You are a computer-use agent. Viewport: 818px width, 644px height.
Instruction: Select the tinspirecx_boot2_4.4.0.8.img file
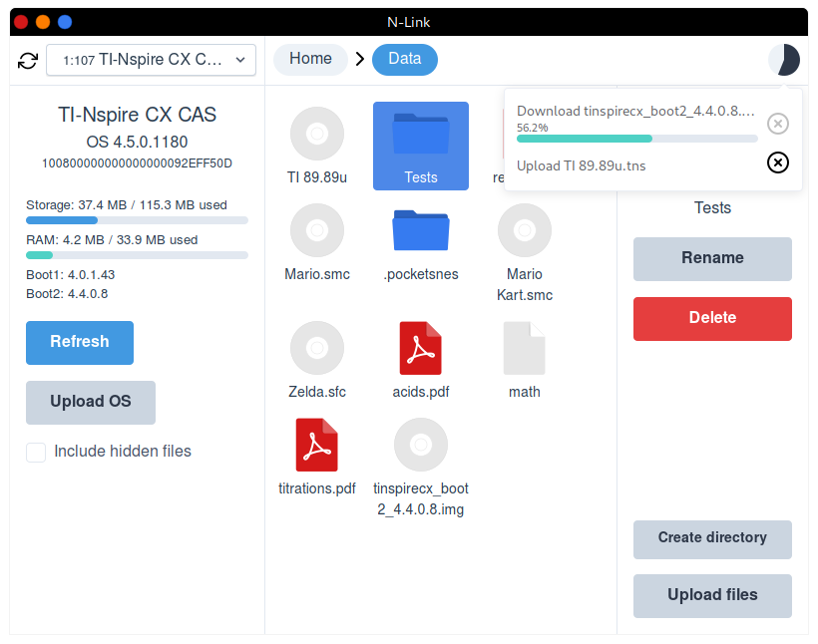point(420,467)
